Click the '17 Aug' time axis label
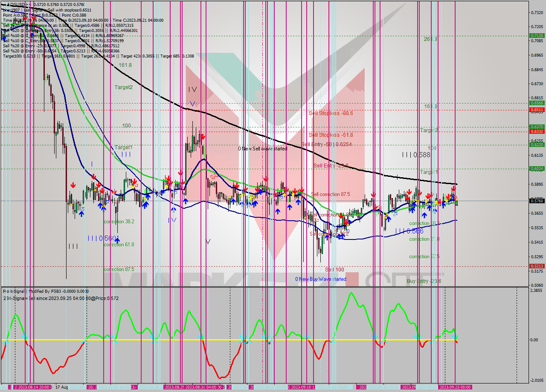Image resolution: width=546 pixels, height=392 pixels. [x=61, y=387]
